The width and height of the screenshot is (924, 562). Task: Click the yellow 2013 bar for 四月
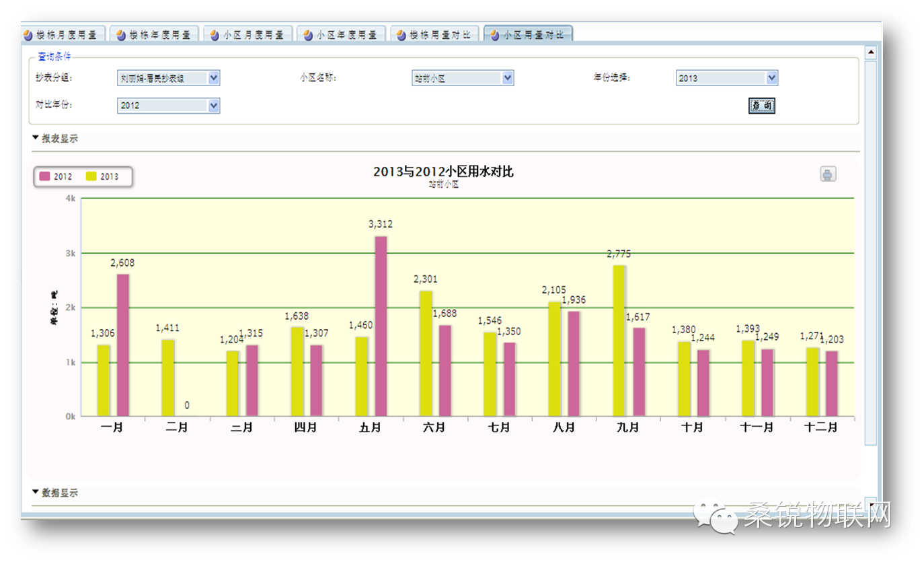297,372
